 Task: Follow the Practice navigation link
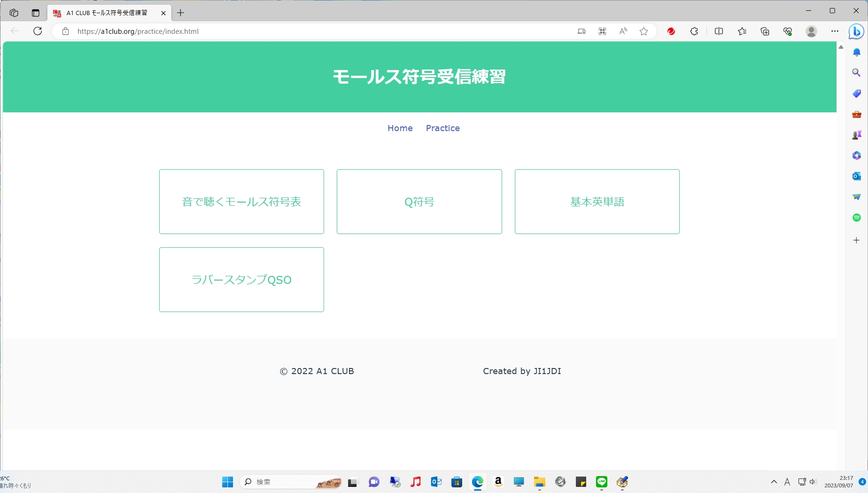click(x=443, y=128)
